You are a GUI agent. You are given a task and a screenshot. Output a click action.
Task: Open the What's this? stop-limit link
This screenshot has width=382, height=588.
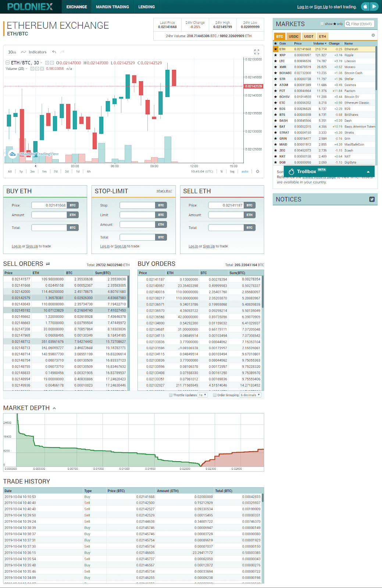(x=164, y=191)
